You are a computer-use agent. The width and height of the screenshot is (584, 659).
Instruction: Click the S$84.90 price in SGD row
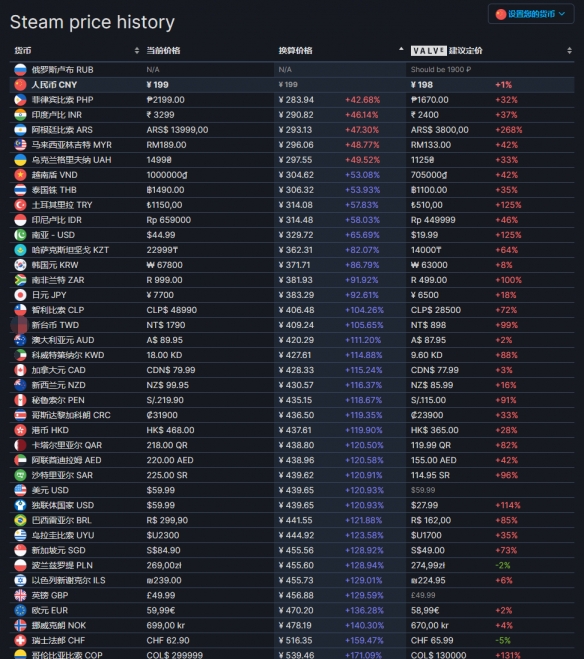click(163, 551)
